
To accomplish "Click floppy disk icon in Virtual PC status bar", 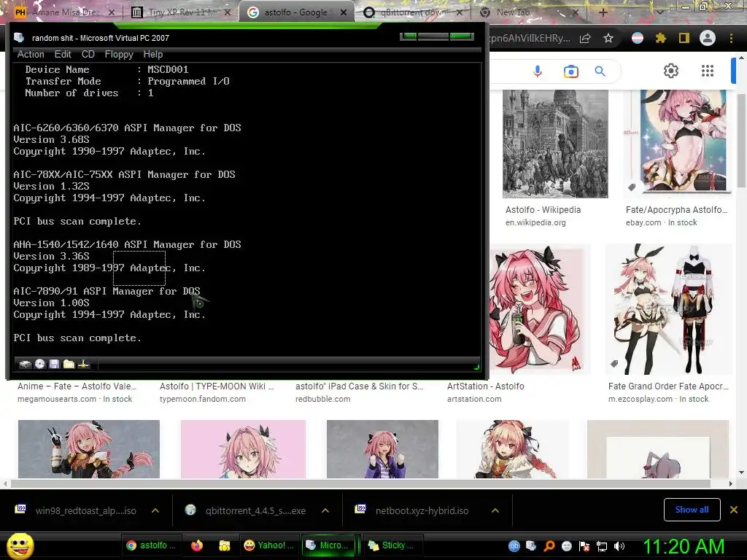I will click(x=54, y=364).
